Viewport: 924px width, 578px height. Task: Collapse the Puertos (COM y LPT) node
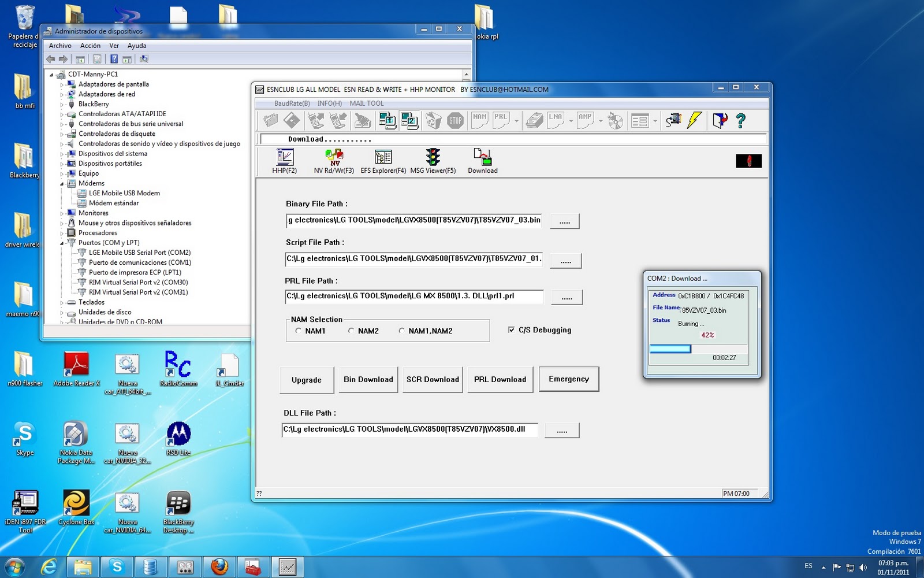(x=62, y=243)
